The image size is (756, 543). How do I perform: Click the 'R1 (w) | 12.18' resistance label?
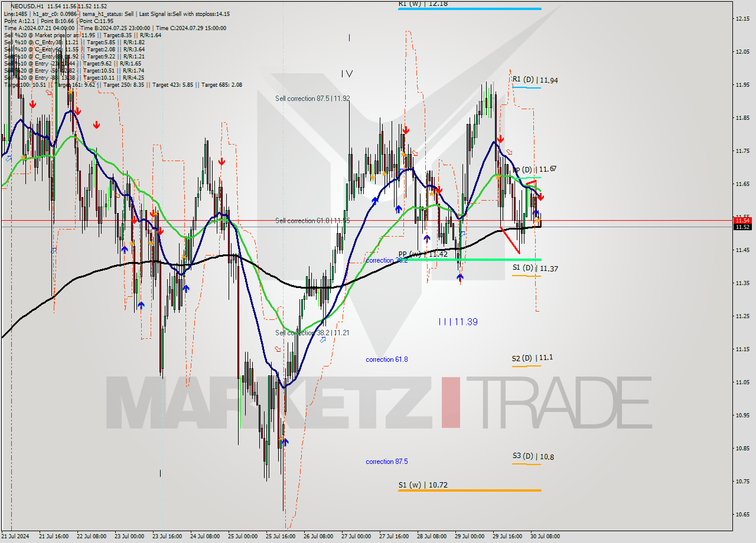point(423,4)
